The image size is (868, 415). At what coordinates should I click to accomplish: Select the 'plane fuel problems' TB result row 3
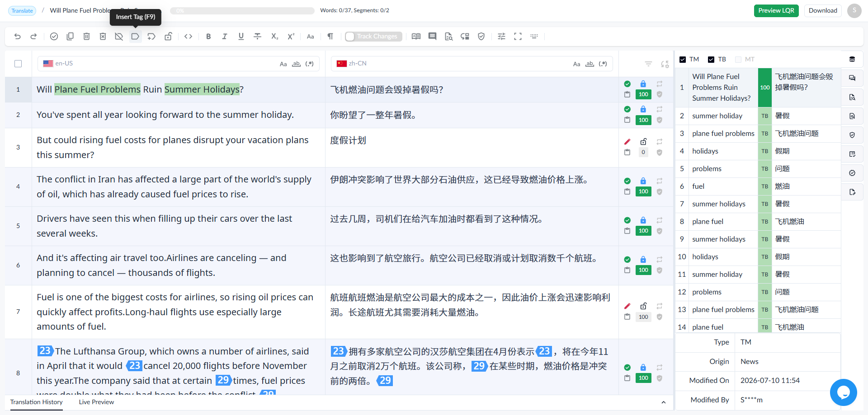point(758,134)
